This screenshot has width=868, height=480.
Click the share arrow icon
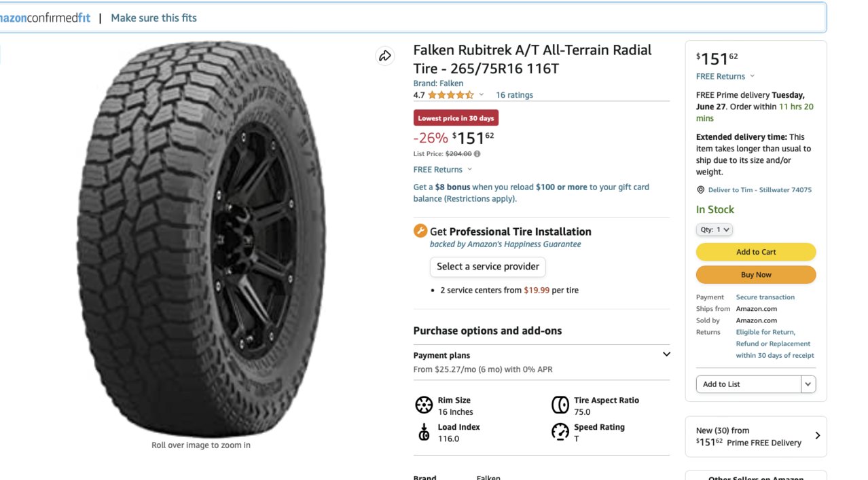(385, 56)
